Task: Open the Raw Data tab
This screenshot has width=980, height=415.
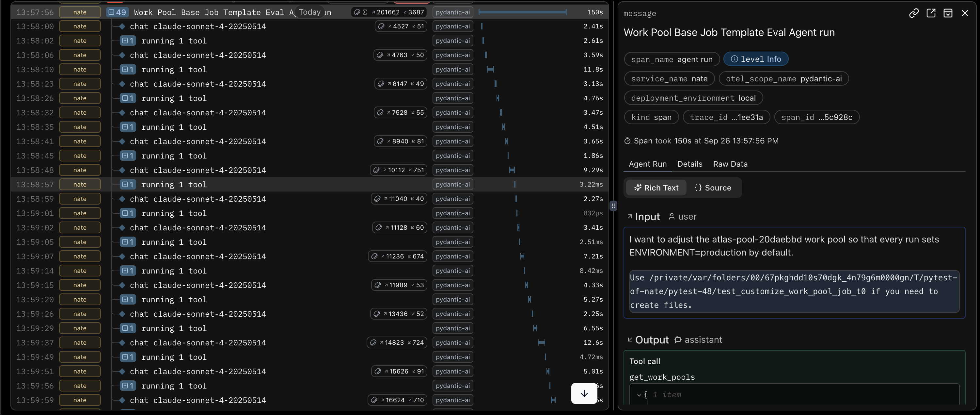Action: (x=730, y=164)
